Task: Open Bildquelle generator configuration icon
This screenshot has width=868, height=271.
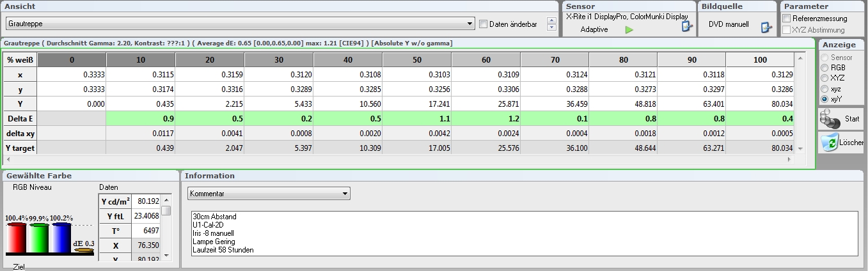Action: (766, 27)
